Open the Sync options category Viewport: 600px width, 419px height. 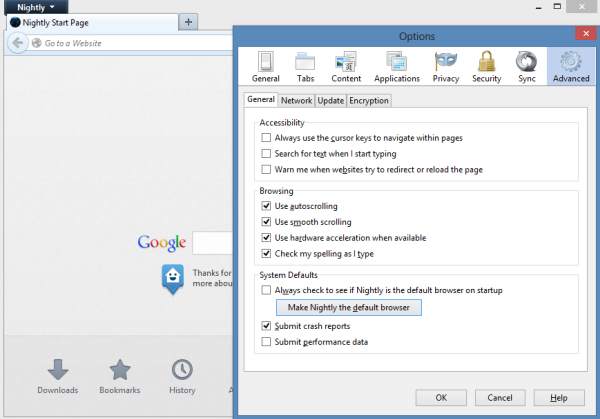tap(525, 66)
